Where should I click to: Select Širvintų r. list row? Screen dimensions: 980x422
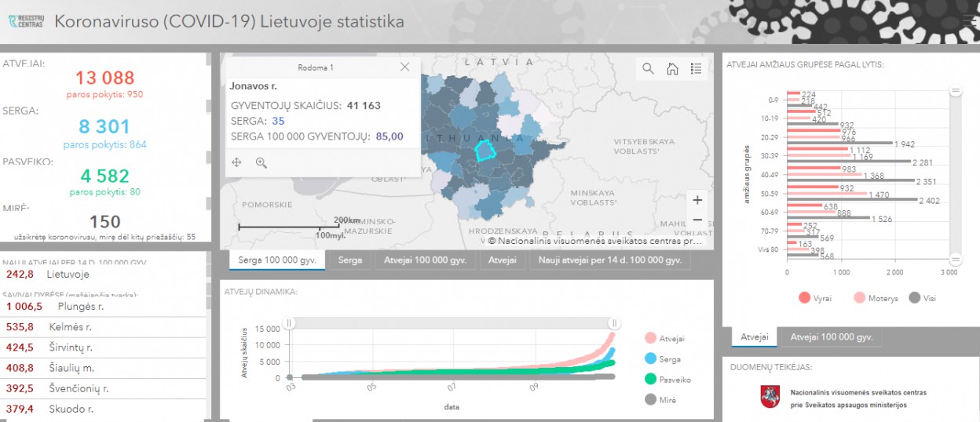click(71, 347)
